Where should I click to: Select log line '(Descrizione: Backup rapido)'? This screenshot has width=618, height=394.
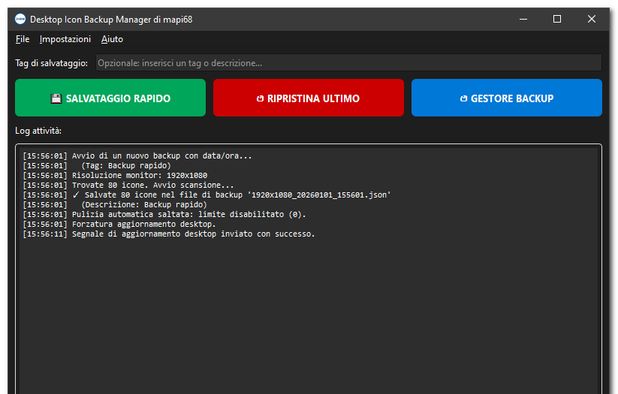point(115,205)
